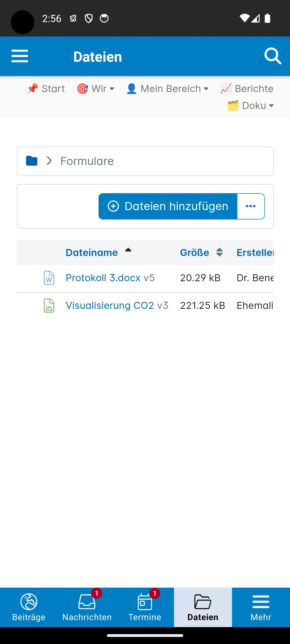The image size is (290, 644).
Task: Tap the inbox icon for Nachrichten
Action: coord(87,602)
